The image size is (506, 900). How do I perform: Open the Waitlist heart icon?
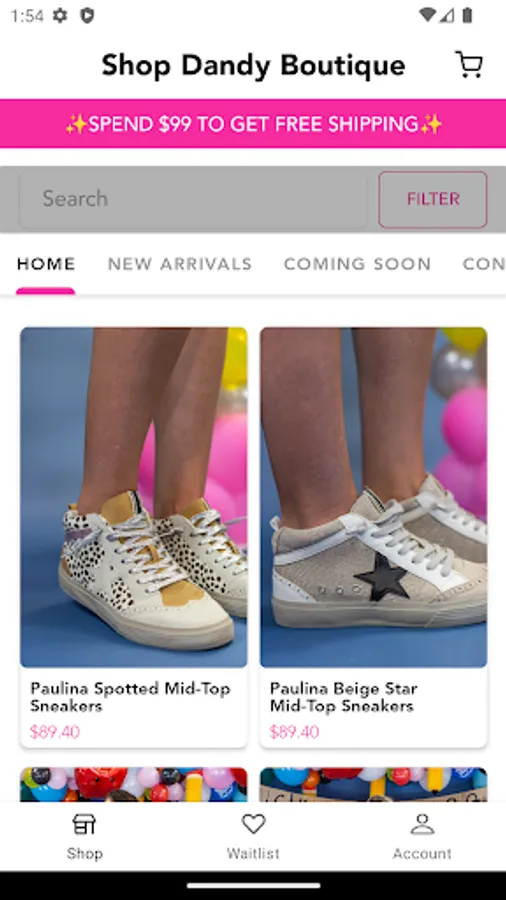tap(253, 824)
